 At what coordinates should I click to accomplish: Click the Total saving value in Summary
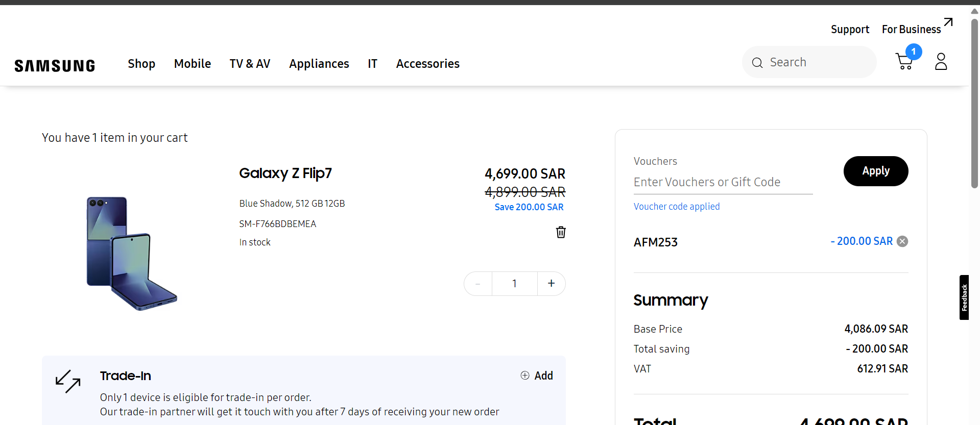877,349
